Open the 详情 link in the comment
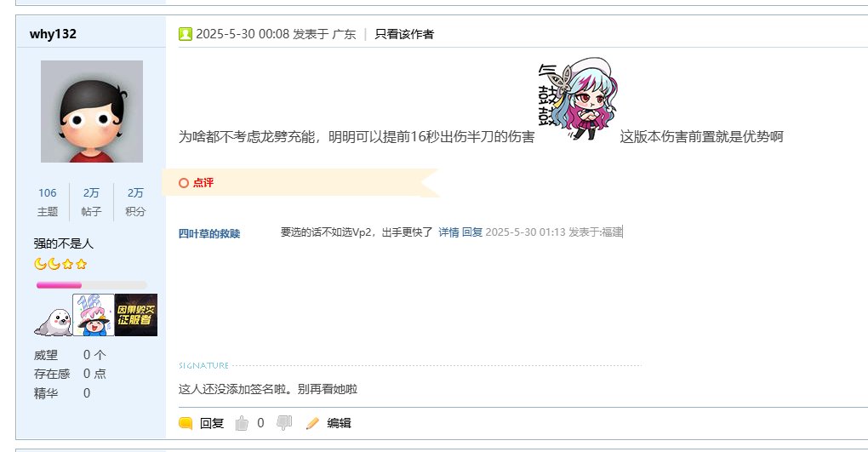 (448, 232)
